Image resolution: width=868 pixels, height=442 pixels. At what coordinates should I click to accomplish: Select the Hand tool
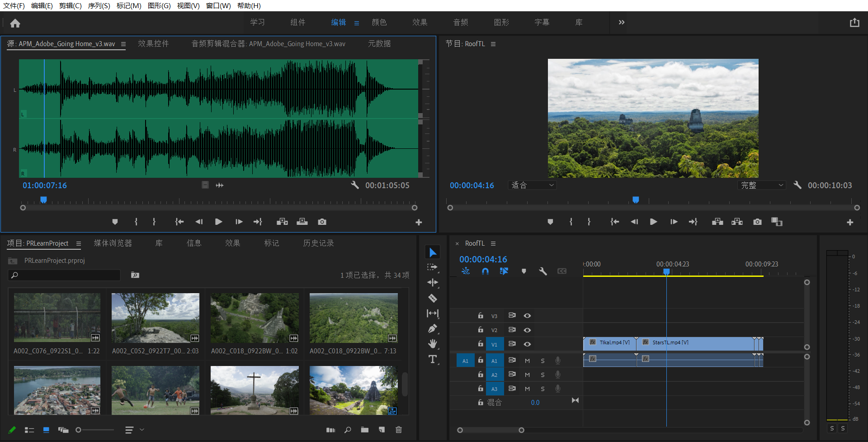[x=433, y=344]
